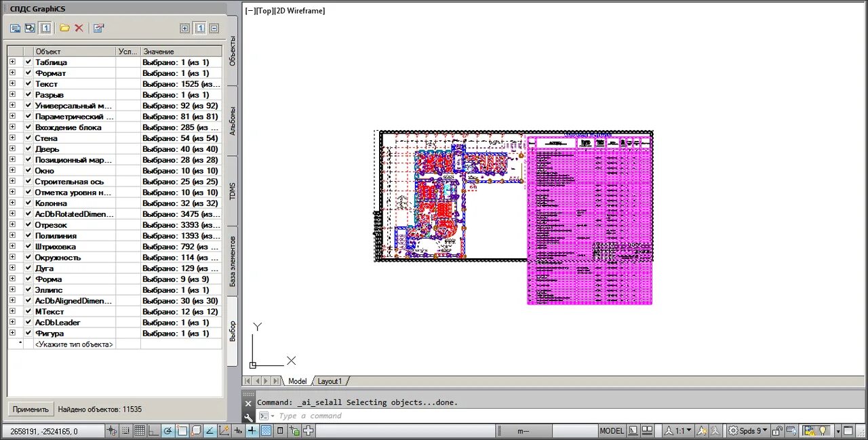Image resolution: width=868 pixels, height=440 pixels.
Task: Uncheck the Стена row checkbox
Action: point(28,138)
